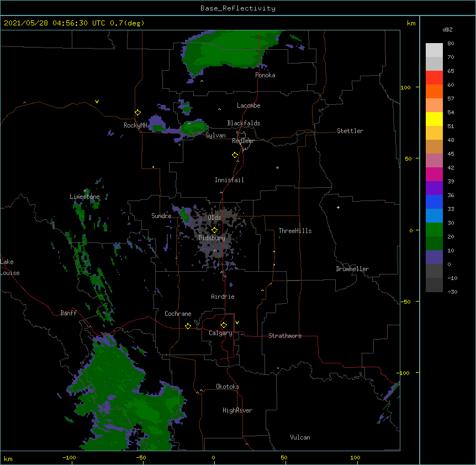Select the slate blue 10–0 dBZ legend swatch
Image resolution: width=476 pixels, height=465 pixels.
point(434,257)
